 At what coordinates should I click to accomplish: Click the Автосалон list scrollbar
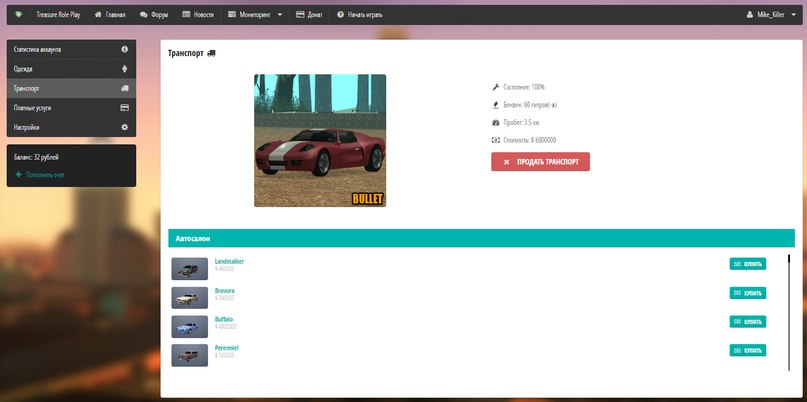tap(789, 312)
